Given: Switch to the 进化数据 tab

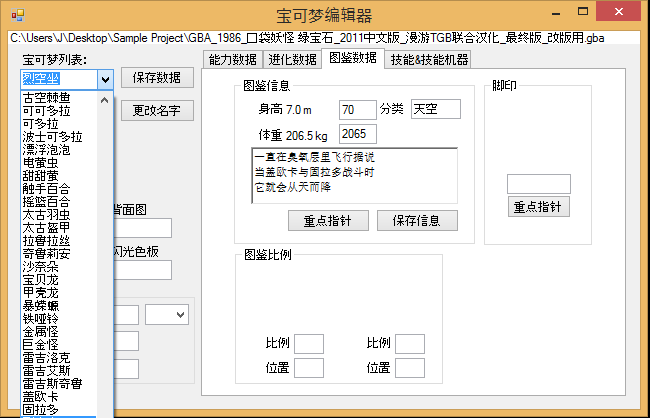Looking at the screenshot, I should click(x=292, y=60).
